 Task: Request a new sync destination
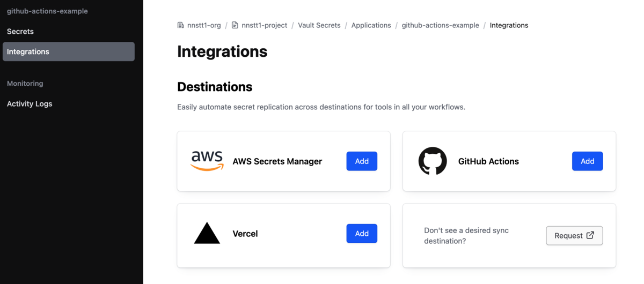point(574,236)
